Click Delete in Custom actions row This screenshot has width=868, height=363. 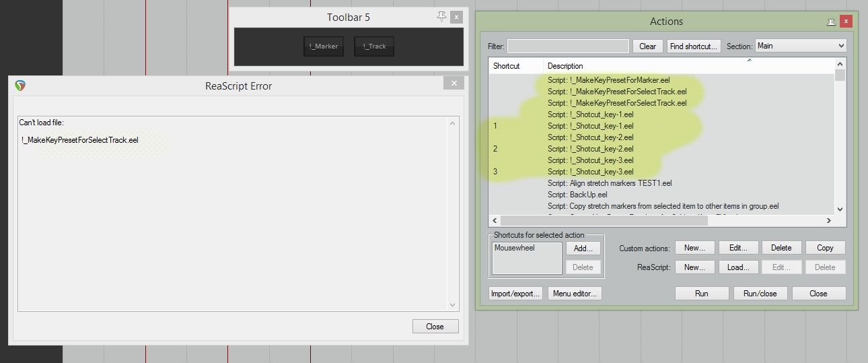[781, 248]
